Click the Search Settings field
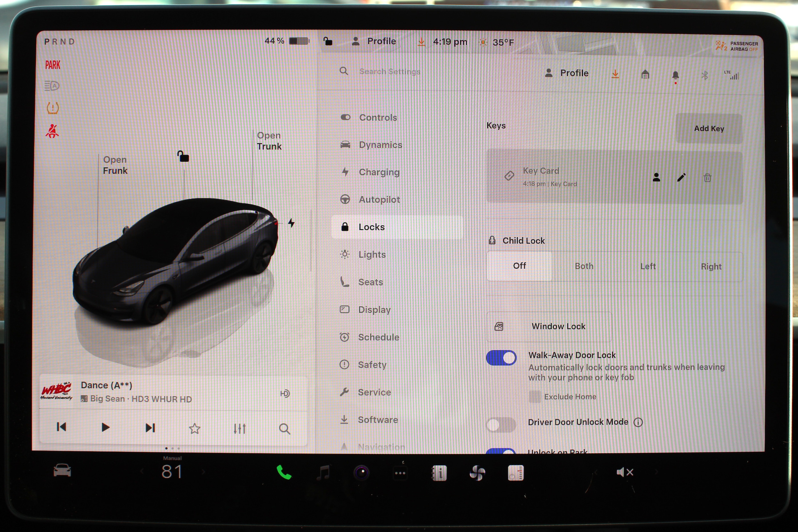Viewport: 798px width, 532px height. click(x=389, y=71)
